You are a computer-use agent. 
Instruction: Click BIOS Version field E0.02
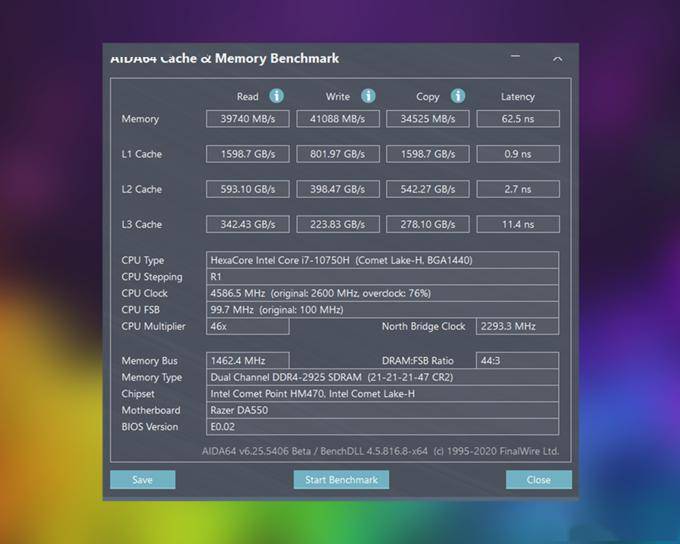(x=382, y=427)
